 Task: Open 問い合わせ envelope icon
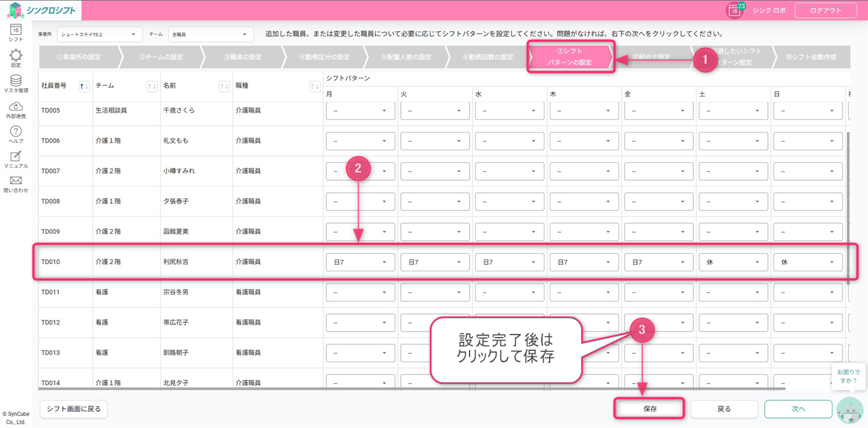click(x=16, y=184)
